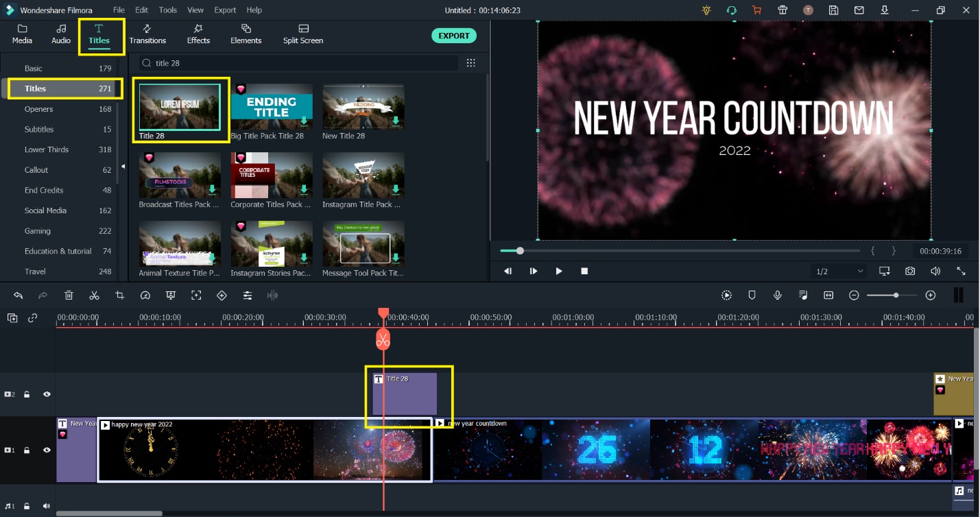Click the preview progress slider
The height and width of the screenshot is (517, 980).
(679, 251)
